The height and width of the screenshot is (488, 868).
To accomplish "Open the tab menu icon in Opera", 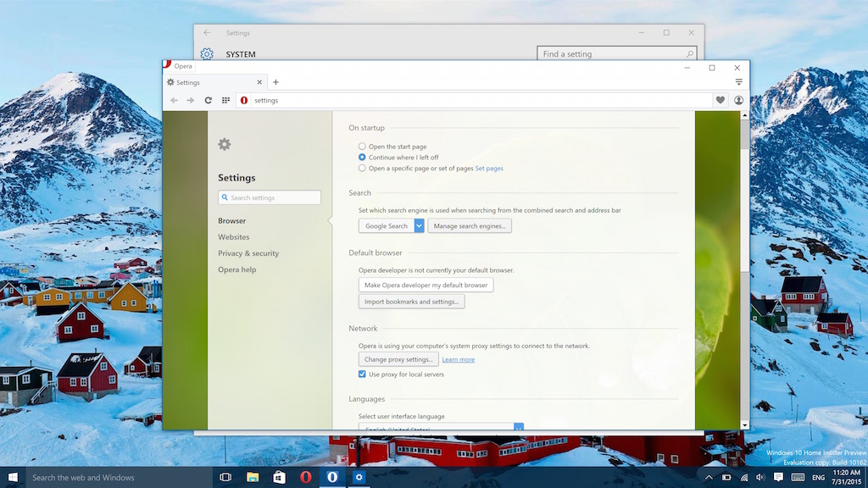I will click(738, 82).
